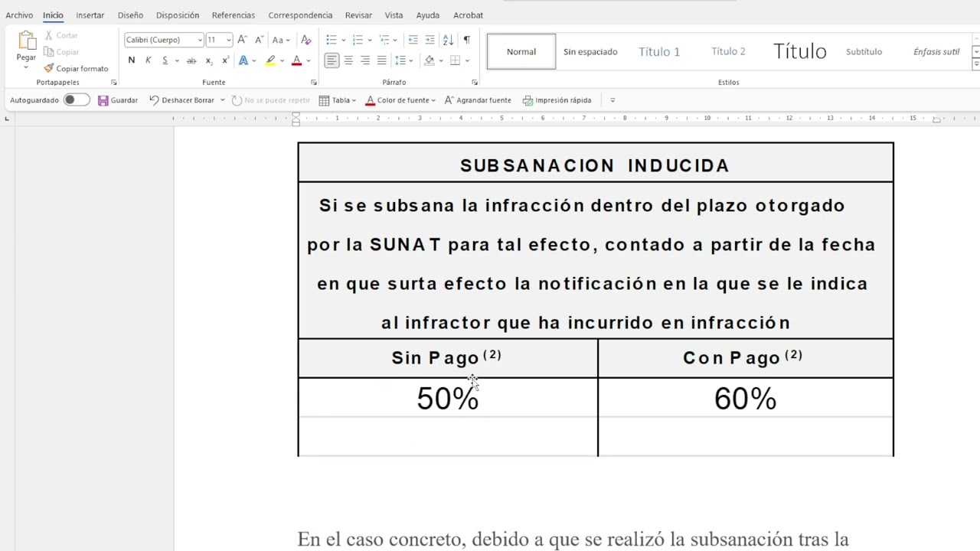Customize quick access toolbar arrow

pos(612,100)
